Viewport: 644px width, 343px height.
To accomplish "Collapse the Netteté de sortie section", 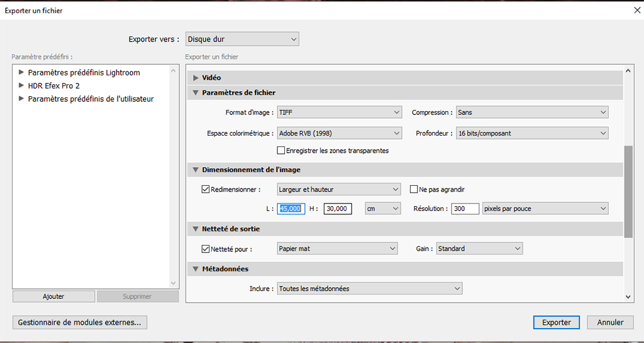I will click(x=196, y=229).
